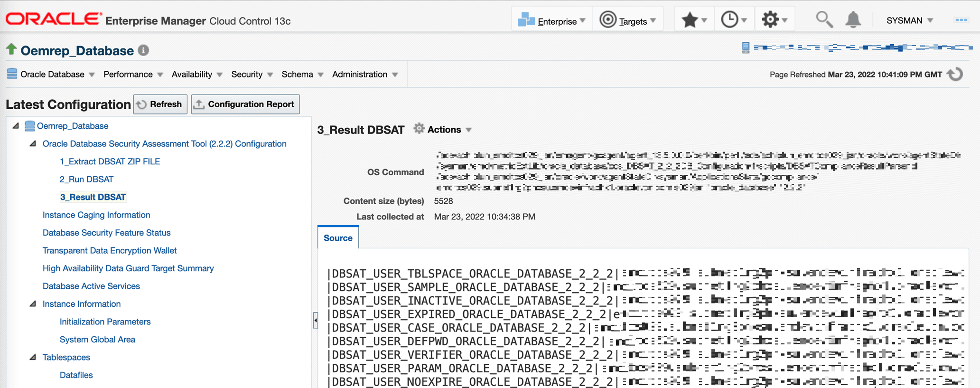Image resolution: width=980 pixels, height=388 pixels.
Task: Collapse the Instance Information node
Action: (x=33, y=303)
